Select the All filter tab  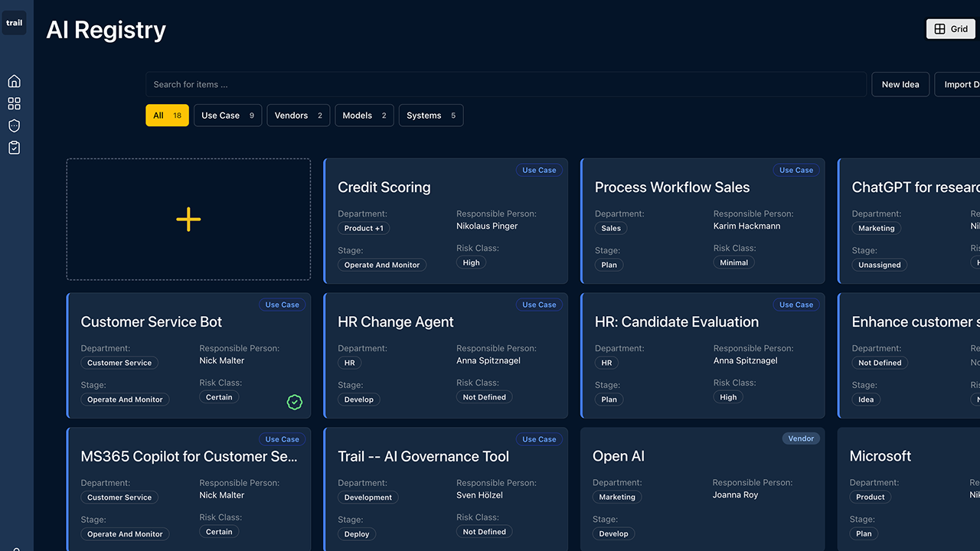(167, 116)
